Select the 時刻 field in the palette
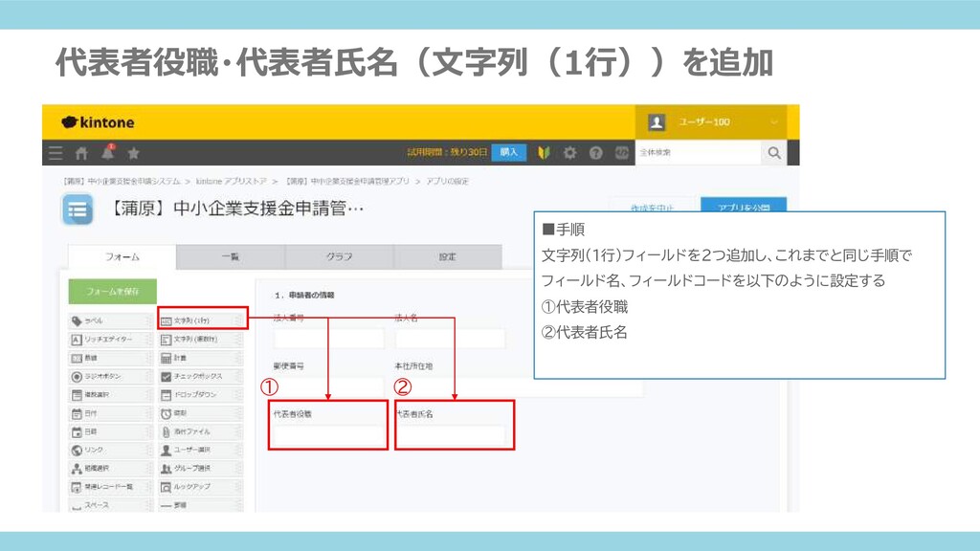 tap(200, 413)
